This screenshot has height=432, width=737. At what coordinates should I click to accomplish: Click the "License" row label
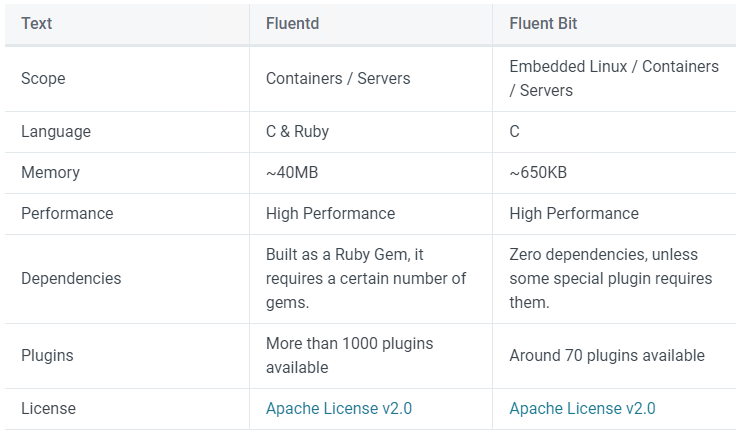48,408
